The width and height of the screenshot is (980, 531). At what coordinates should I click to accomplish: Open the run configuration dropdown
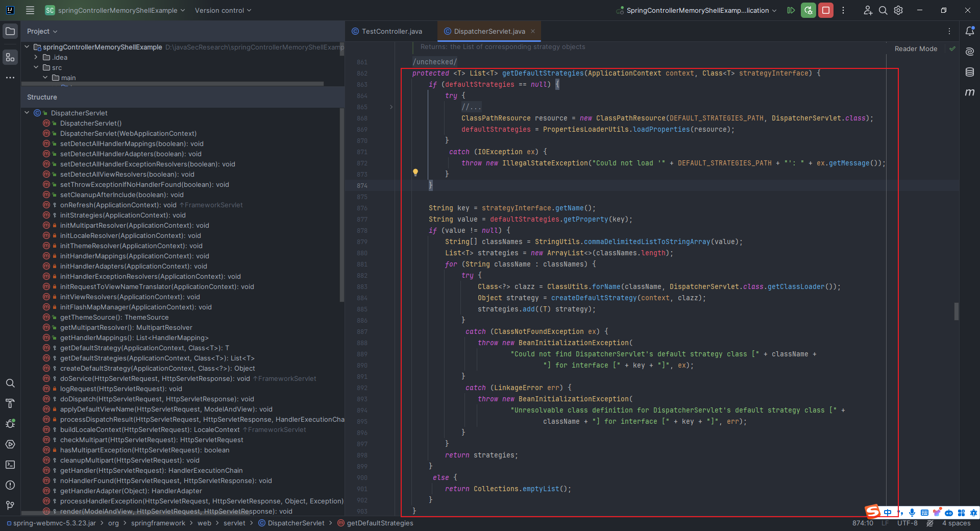pyautogui.click(x=697, y=10)
